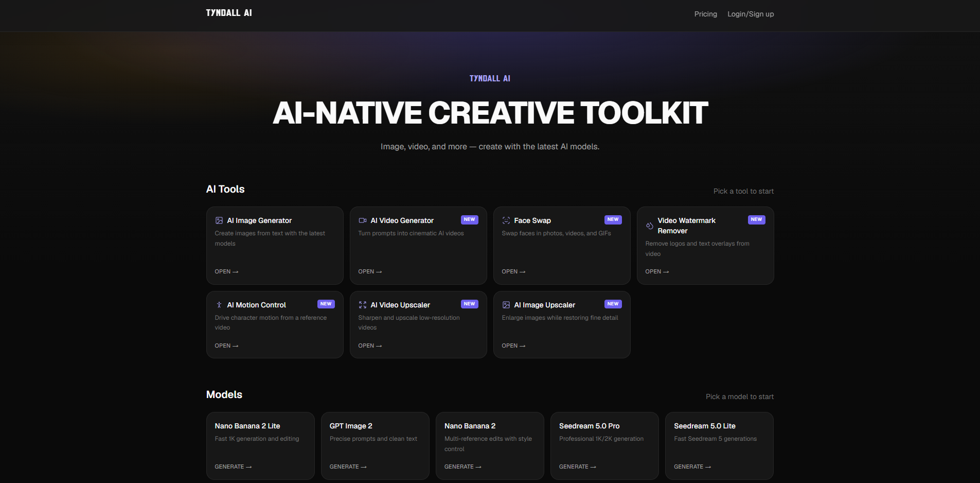Image resolution: width=980 pixels, height=483 pixels.
Task: Click 'Professional 1K/2K generation' description
Action: click(x=601, y=439)
